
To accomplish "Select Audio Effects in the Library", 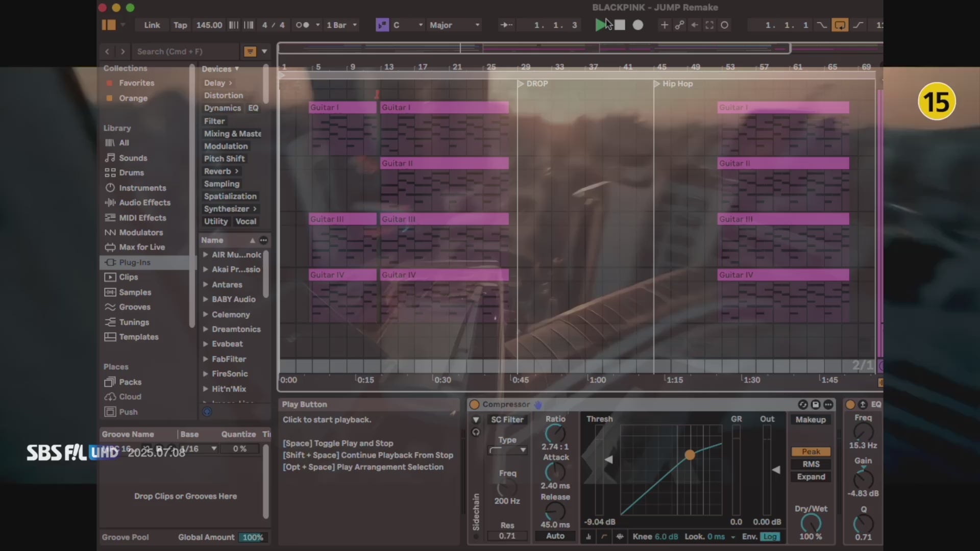I will click(144, 203).
